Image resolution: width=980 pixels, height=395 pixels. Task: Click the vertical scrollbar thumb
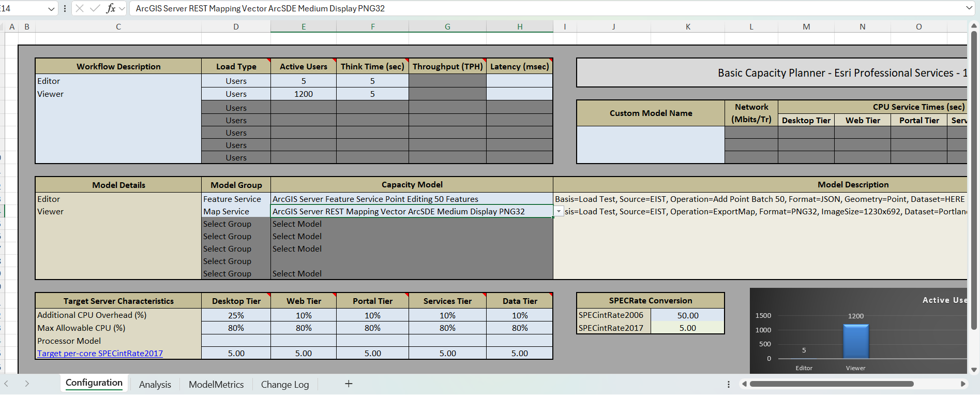coord(974,180)
